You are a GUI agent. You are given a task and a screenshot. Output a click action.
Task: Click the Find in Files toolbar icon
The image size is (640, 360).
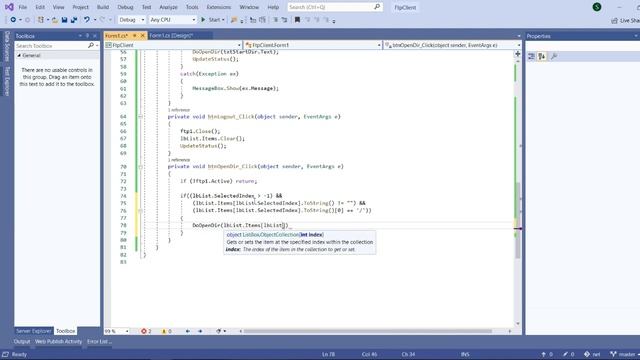234,20
